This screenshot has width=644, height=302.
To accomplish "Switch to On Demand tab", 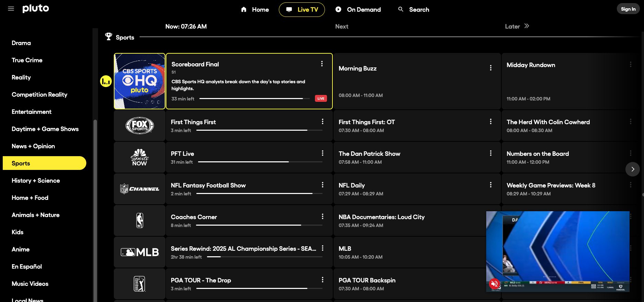I will [x=358, y=10].
